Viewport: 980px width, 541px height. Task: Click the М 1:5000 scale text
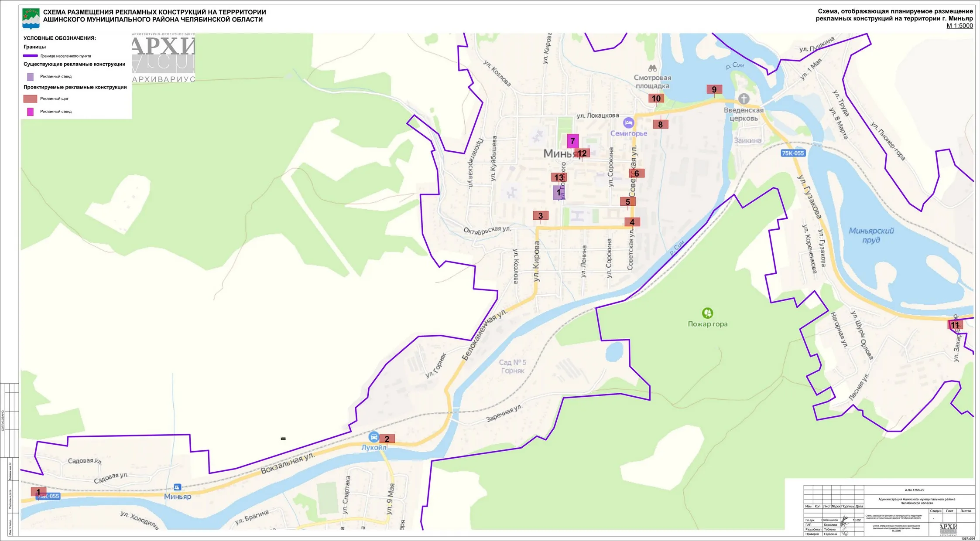[x=959, y=26]
